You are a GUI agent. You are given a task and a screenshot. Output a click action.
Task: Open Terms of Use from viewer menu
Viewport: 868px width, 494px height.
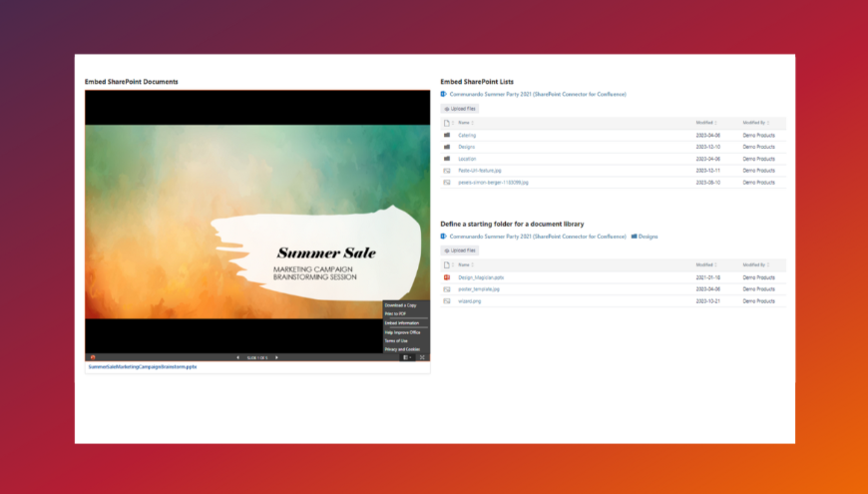pyautogui.click(x=396, y=340)
